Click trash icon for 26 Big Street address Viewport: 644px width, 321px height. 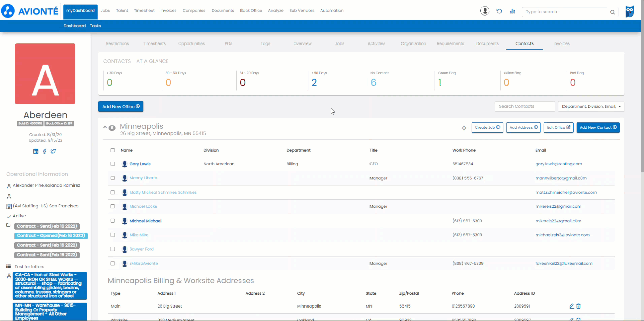click(x=578, y=306)
